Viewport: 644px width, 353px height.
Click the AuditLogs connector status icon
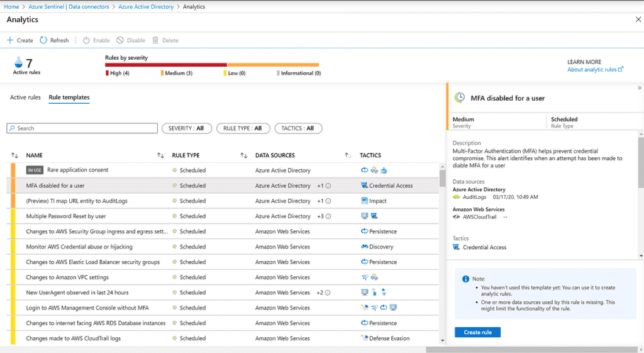tap(456, 197)
